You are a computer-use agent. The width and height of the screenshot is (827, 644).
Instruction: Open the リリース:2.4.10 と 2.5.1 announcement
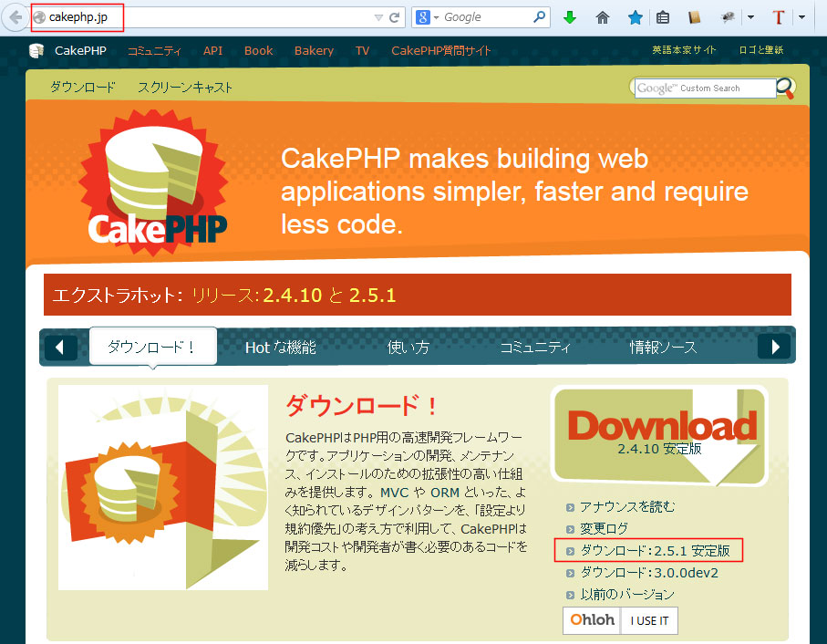point(294,295)
